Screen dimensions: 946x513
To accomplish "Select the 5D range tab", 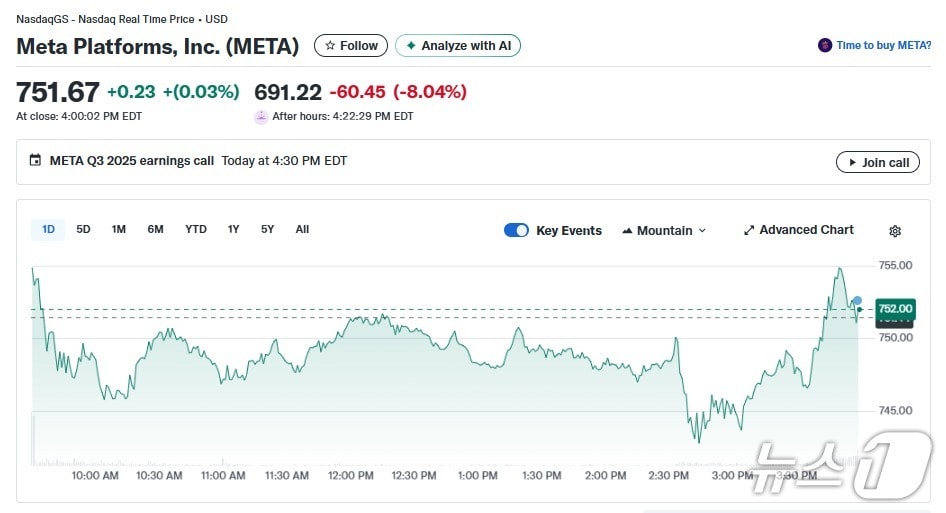I will coord(83,229).
